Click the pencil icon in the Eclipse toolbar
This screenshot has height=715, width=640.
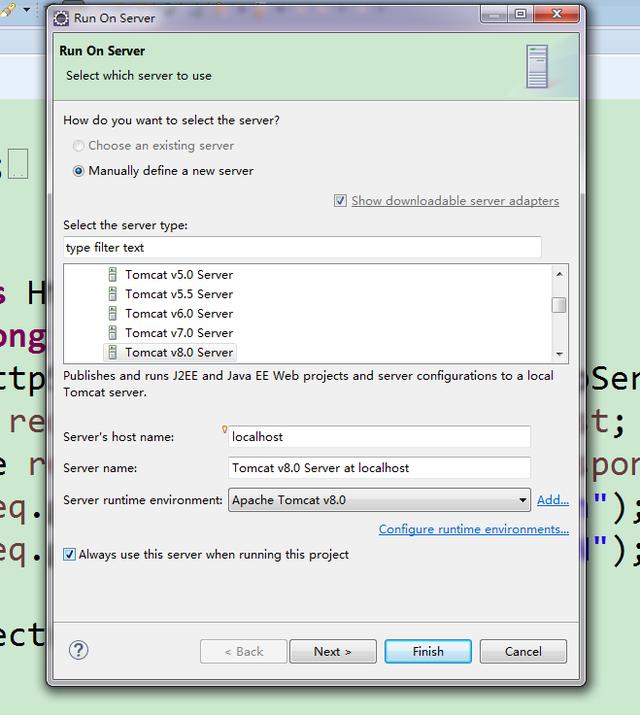click(8, 9)
